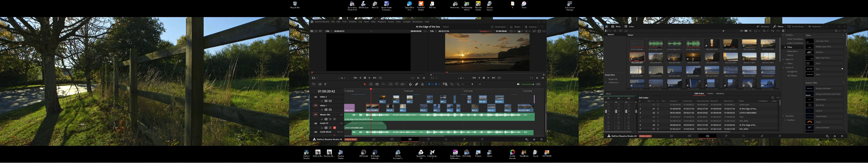
Task: Open the Timeline 1 name dropdown
Action: pos(486,31)
